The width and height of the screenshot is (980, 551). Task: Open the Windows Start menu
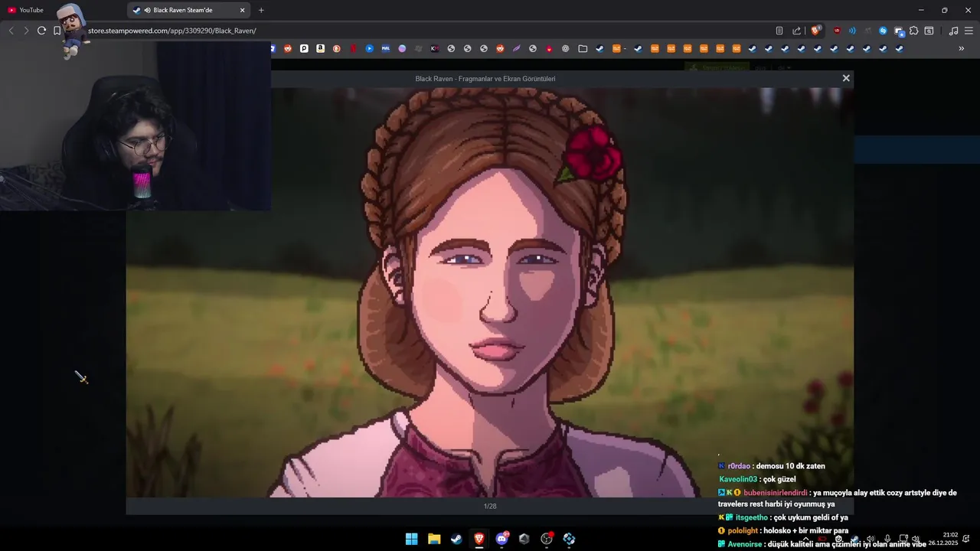[x=411, y=539]
